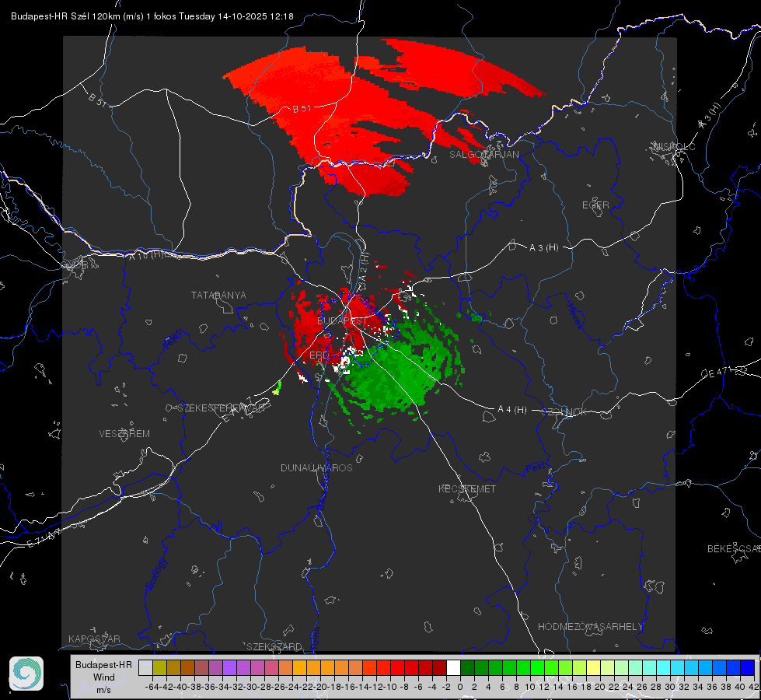The image size is (761, 700).
Task: Click the A 10 (H) road label
Action: click(x=147, y=254)
